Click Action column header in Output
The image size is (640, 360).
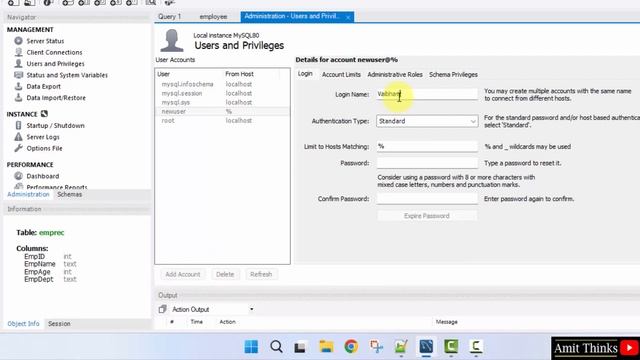227,322
